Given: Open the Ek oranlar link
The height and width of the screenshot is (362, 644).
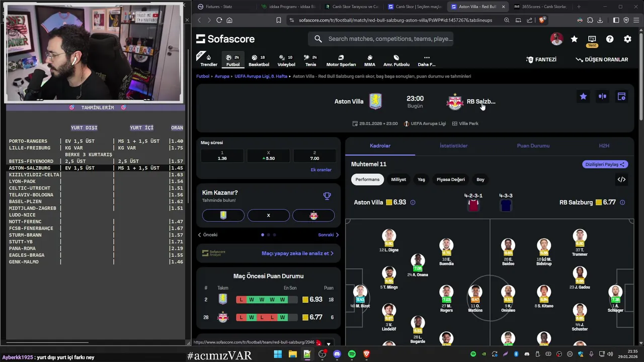Looking at the screenshot, I should point(321,170).
